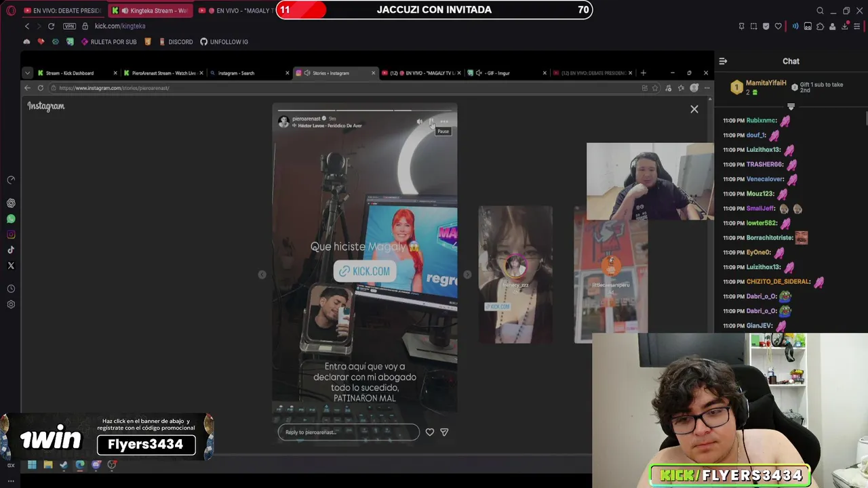Open the Opera browser menu icon
Screen dimensions: 868x488
point(11,10)
